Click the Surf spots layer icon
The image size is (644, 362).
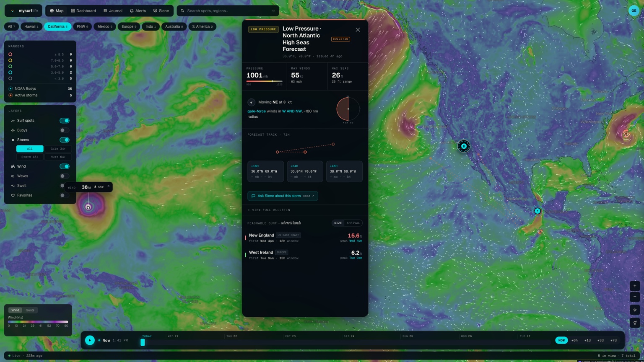(x=13, y=121)
